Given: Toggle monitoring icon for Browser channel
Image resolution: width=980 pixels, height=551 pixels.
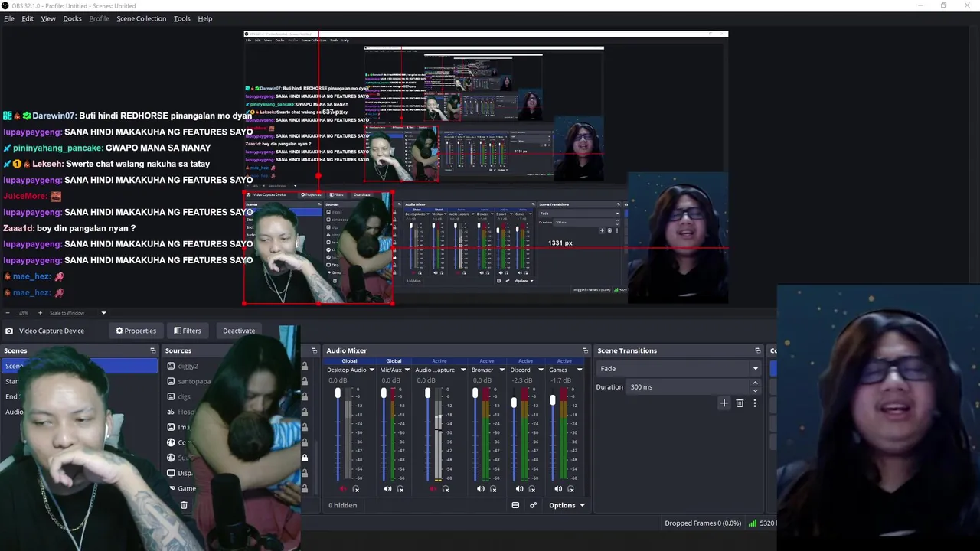Looking at the screenshot, I should tap(493, 489).
